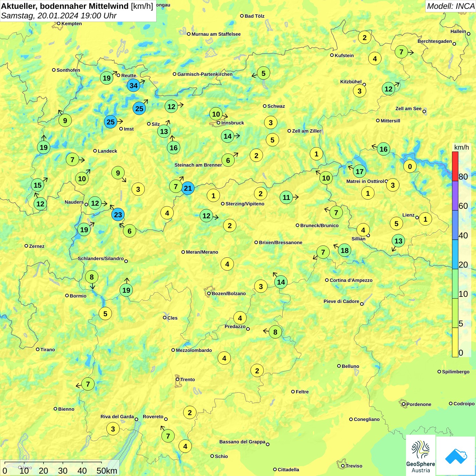Click the Belluno town label
Viewport: 476px width, 476px height.
tap(351, 366)
